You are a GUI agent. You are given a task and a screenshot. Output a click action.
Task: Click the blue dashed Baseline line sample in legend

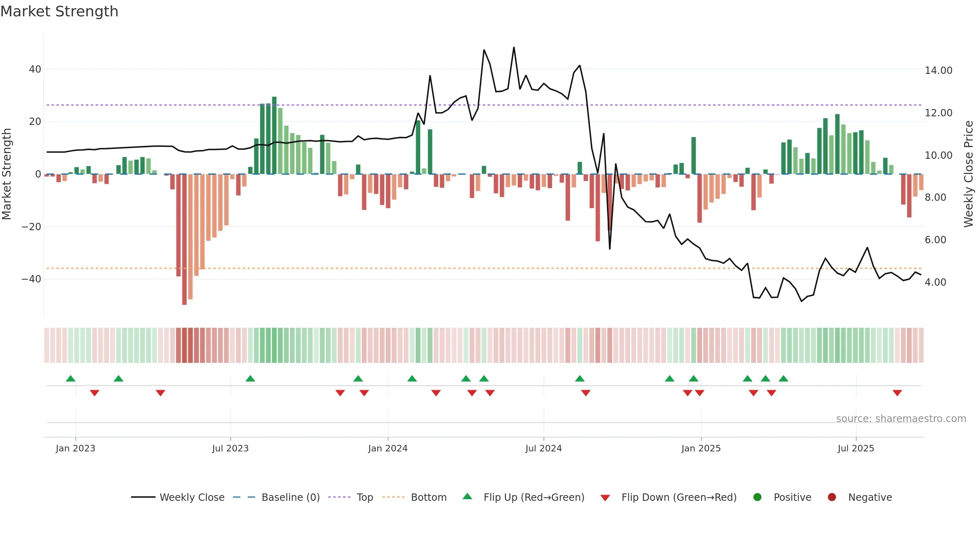tap(244, 497)
